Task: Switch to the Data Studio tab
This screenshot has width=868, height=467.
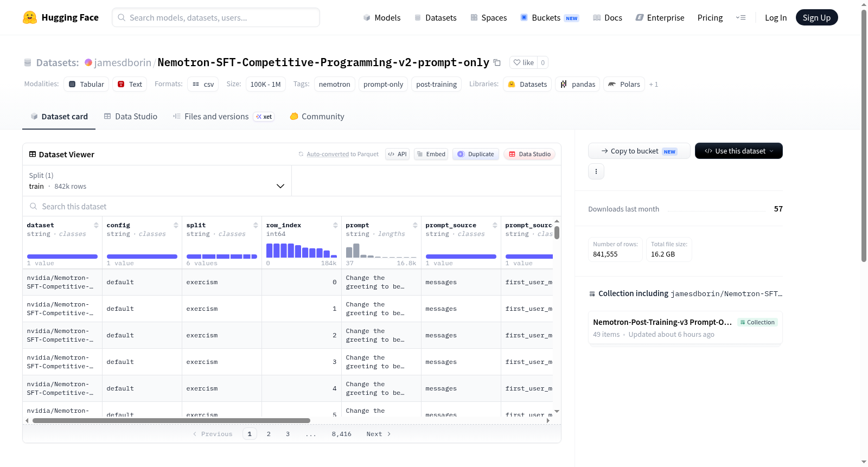Action: (x=130, y=117)
